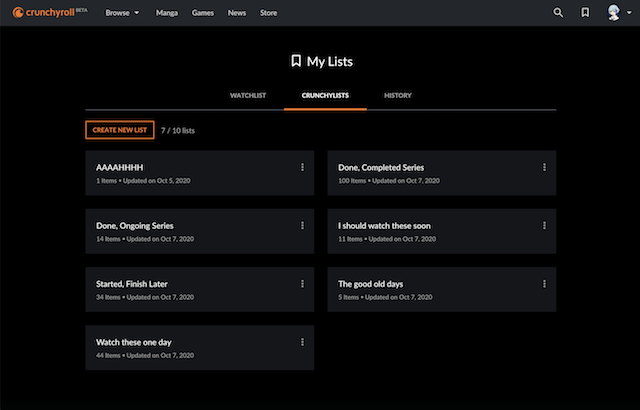Open options menu for AAAAHHHH list
The width and height of the screenshot is (640, 410).
pos(302,167)
